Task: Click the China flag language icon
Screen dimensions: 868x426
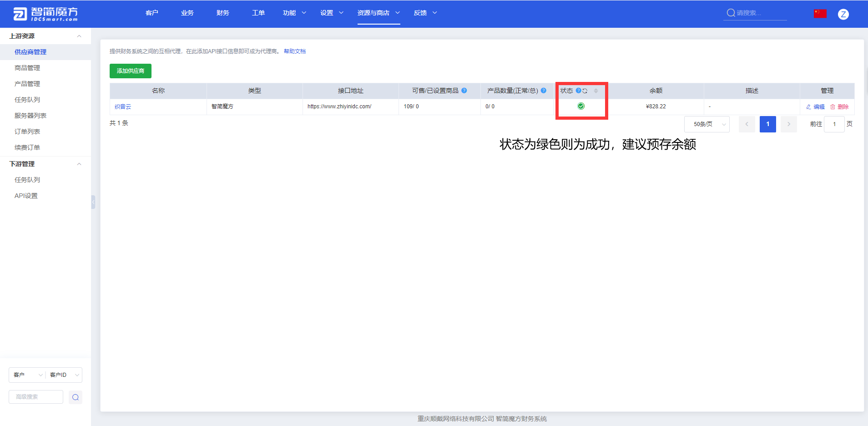Action: coord(820,14)
